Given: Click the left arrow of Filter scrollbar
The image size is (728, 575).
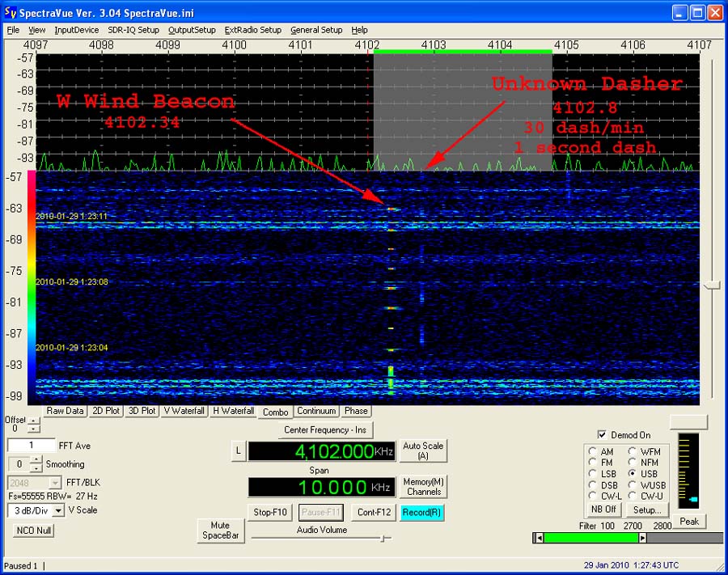Looking at the screenshot, I should click(x=538, y=538).
